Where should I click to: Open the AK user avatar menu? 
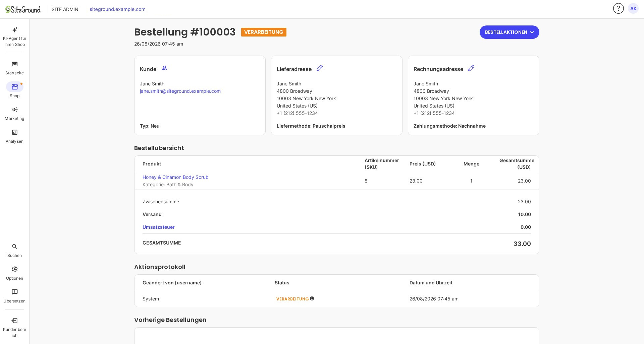tap(633, 8)
